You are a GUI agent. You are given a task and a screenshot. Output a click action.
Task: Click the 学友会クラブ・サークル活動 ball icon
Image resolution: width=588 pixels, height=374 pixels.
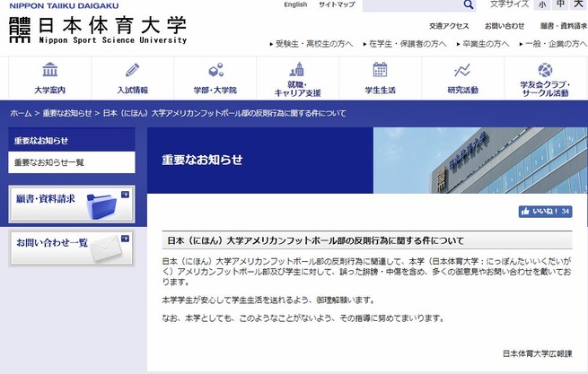point(545,70)
